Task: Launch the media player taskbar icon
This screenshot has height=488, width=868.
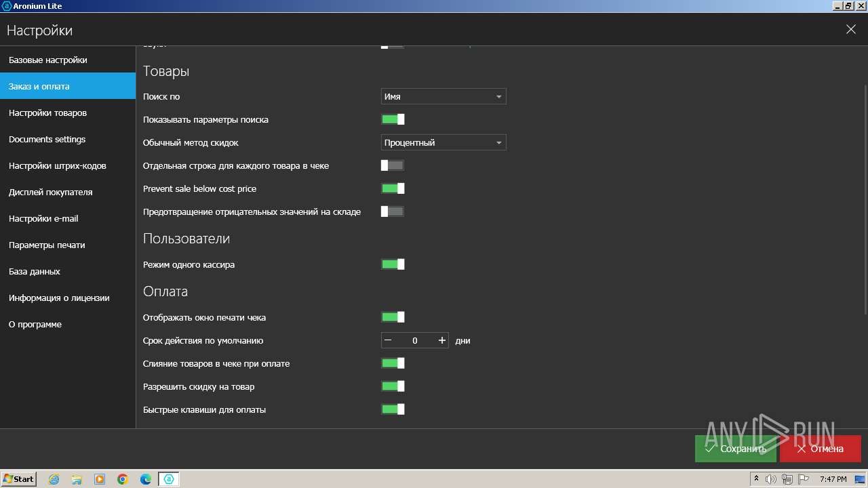Action: tap(100, 479)
